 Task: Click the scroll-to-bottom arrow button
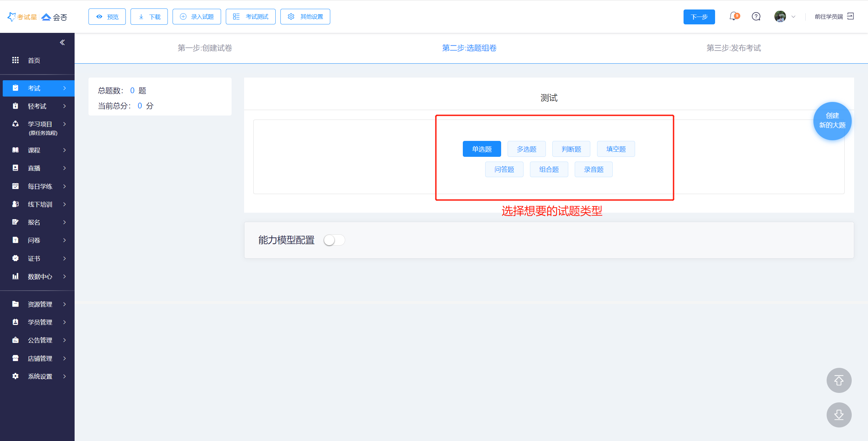point(839,415)
